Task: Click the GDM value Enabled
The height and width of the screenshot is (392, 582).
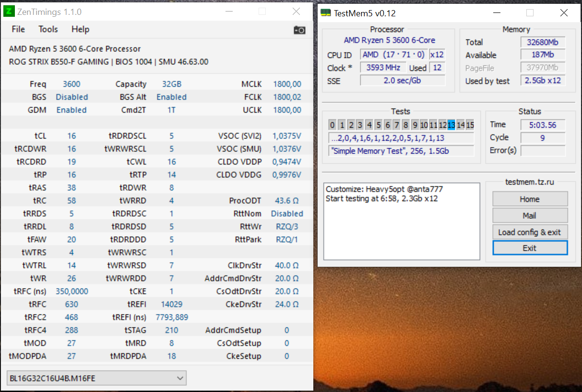Action: click(x=71, y=110)
